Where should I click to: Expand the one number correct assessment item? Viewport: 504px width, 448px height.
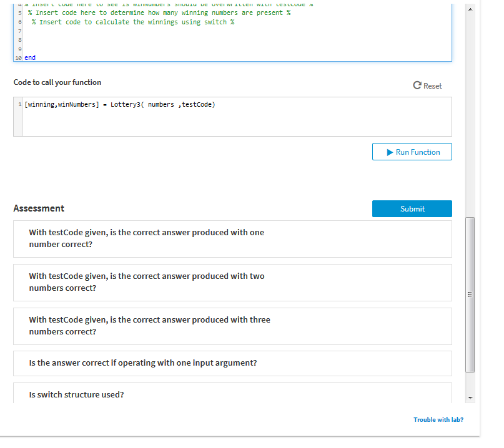[x=232, y=238]
